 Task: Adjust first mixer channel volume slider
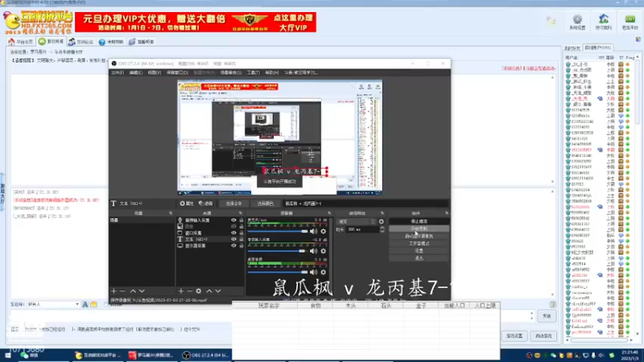point(278,232)
